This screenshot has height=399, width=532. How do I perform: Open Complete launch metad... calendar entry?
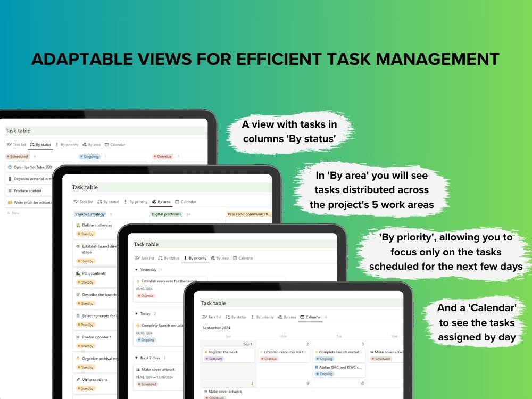tap(339, 355)
